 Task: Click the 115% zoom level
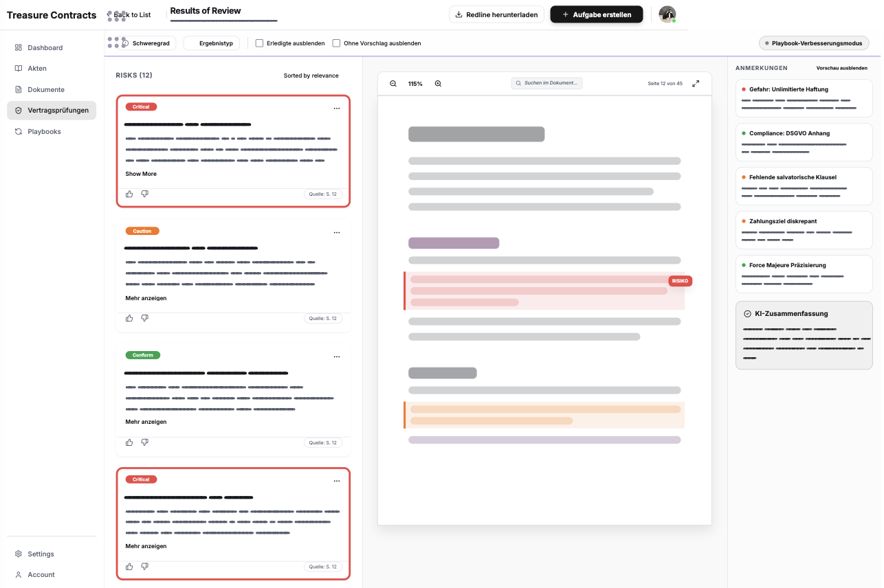pyautogui.click(x=415, y=84)
